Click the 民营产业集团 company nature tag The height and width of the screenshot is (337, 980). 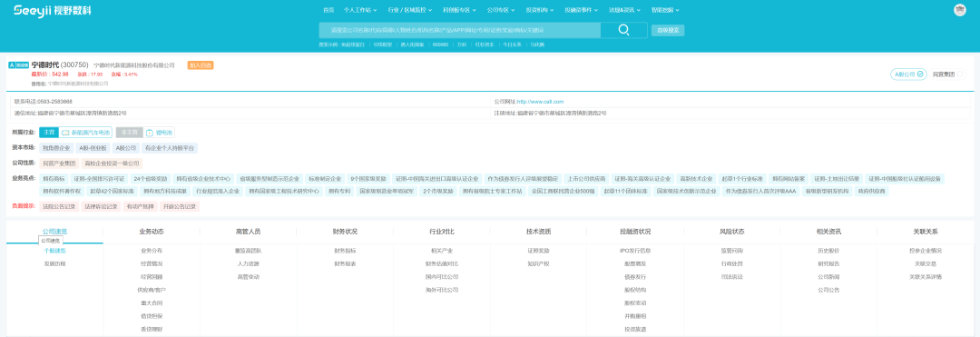point(59,164)
